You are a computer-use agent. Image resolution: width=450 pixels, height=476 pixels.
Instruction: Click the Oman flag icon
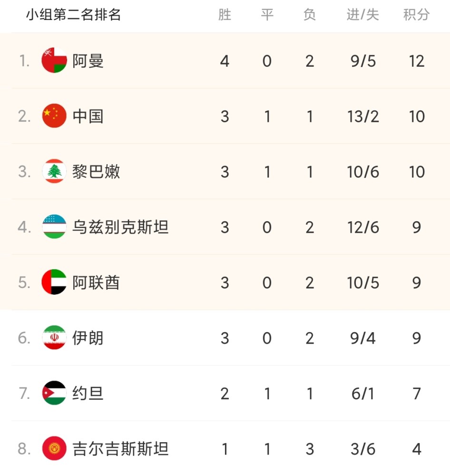(x=54, y=60)
